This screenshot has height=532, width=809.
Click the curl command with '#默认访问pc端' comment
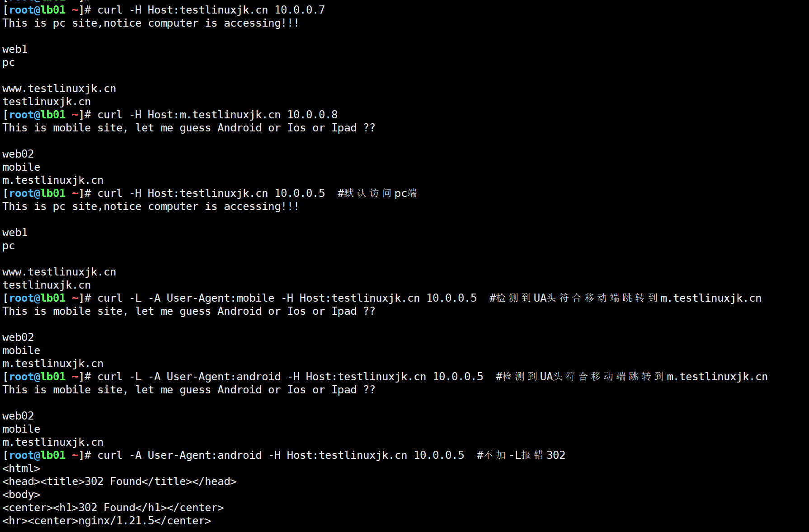[211, 193]
